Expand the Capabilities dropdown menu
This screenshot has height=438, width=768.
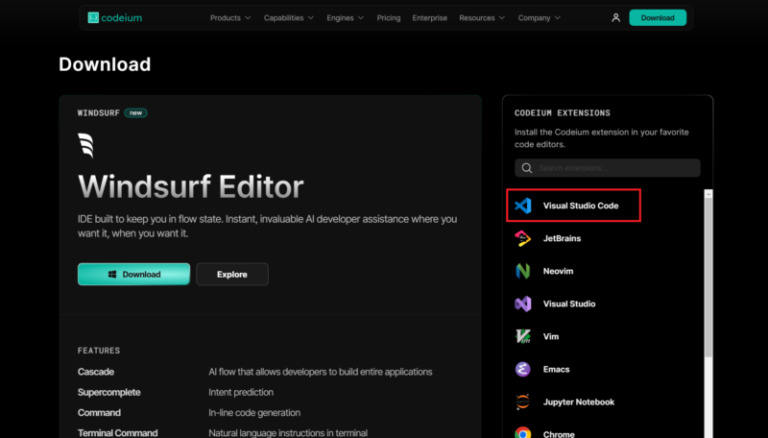tap(288, 18)
